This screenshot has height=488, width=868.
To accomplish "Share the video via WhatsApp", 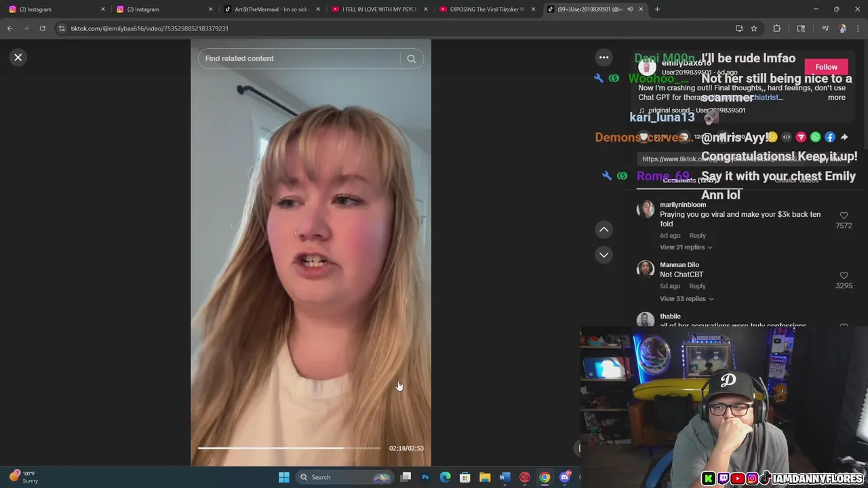I will (x=815, y=137).
